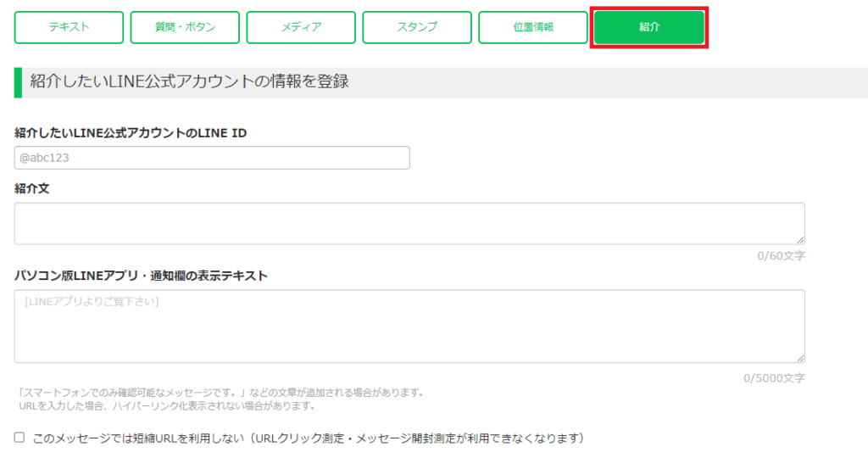Open the 位置情報 tab
The width and height of the screenshot is (868, 469).
(533, 27)
